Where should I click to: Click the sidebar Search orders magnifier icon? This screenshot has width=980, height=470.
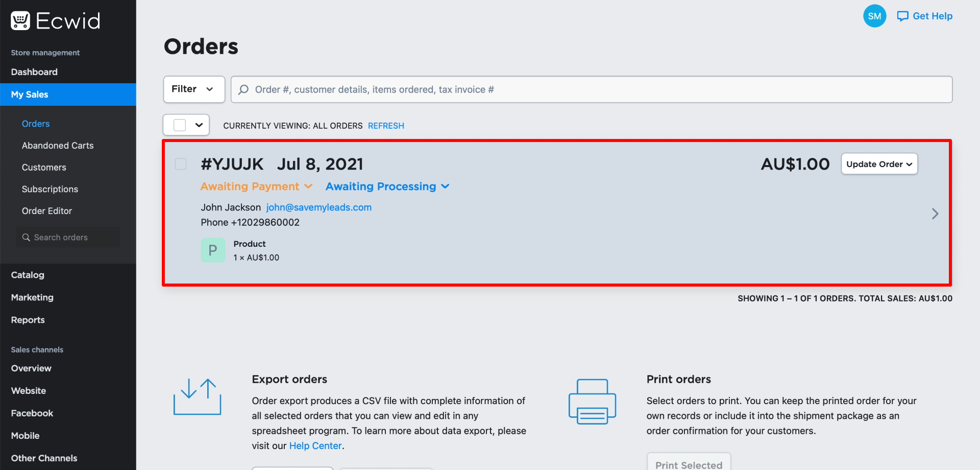[x=26, y=237]
